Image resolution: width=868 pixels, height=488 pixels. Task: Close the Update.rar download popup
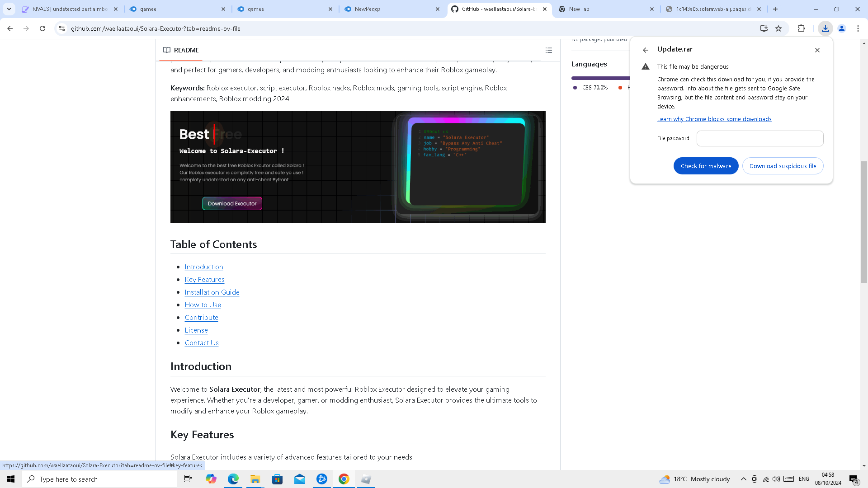(x=817, y=50)
